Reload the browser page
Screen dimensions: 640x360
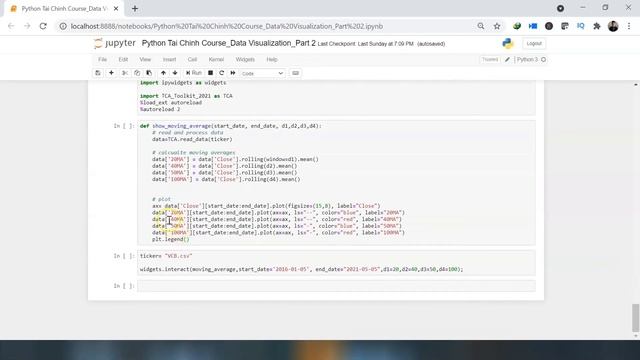click(43, 26)
